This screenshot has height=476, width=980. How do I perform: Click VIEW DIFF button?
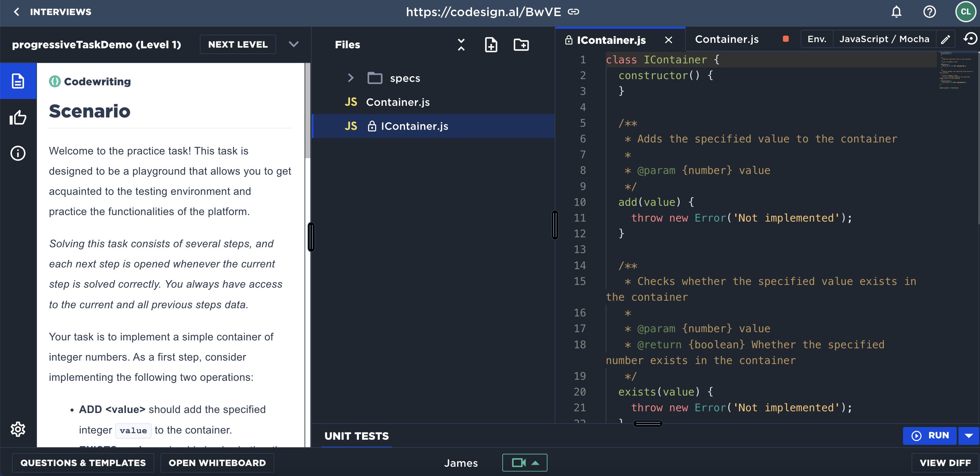(x=945, y=463)
